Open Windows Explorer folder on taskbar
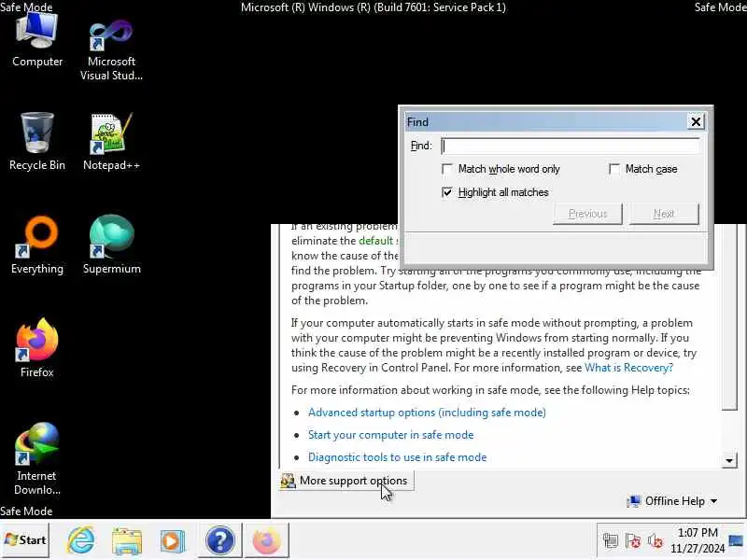This screenshot has height=560, width=747. (127, 540)
